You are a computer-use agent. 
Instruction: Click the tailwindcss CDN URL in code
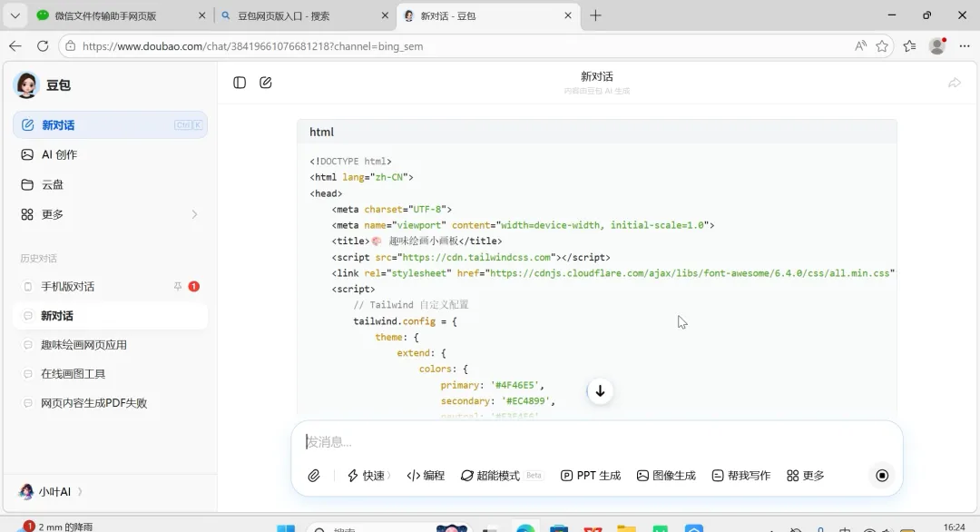point(476,257)
